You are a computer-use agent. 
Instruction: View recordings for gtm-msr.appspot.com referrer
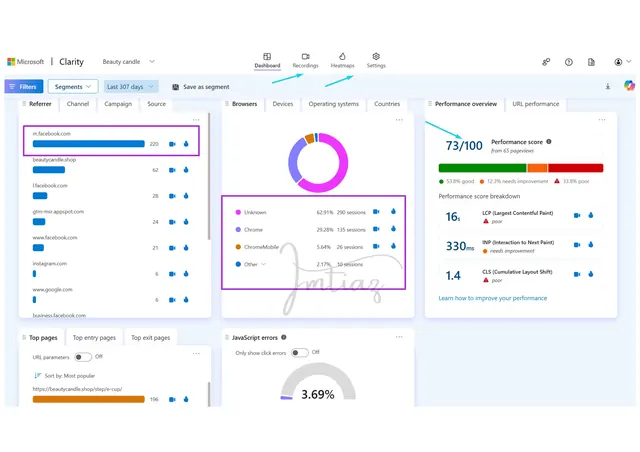pyautogui.click(x=172, y=222)
